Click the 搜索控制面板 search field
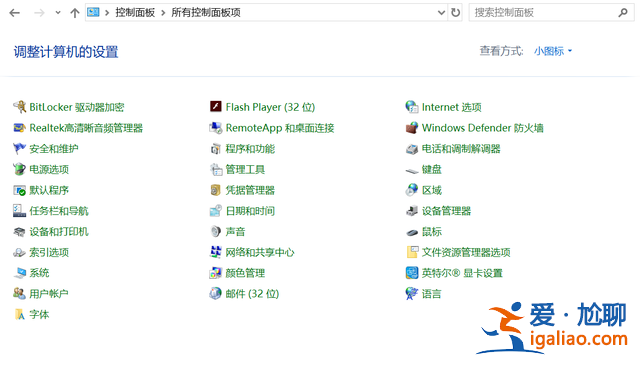640x366 pixels. [551, 13]
